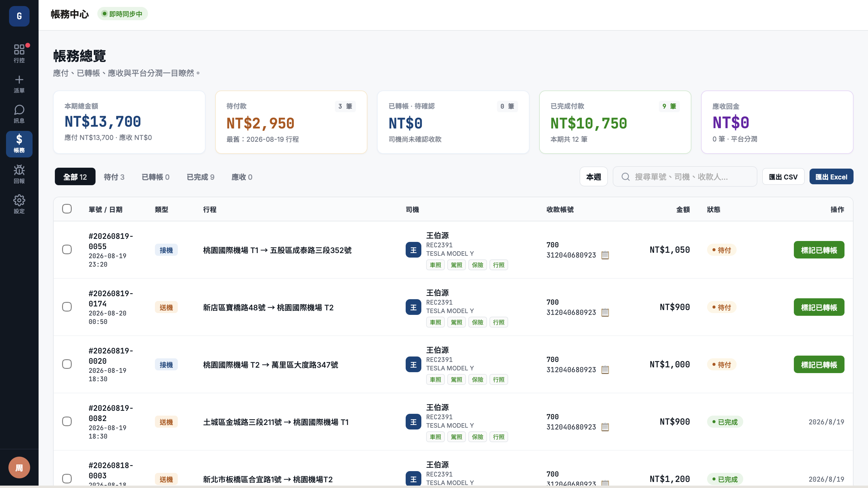Switch to the 全部 12 tab
Image resolution: width=868 pixels, height=488 pixels.
pos(75,177)
